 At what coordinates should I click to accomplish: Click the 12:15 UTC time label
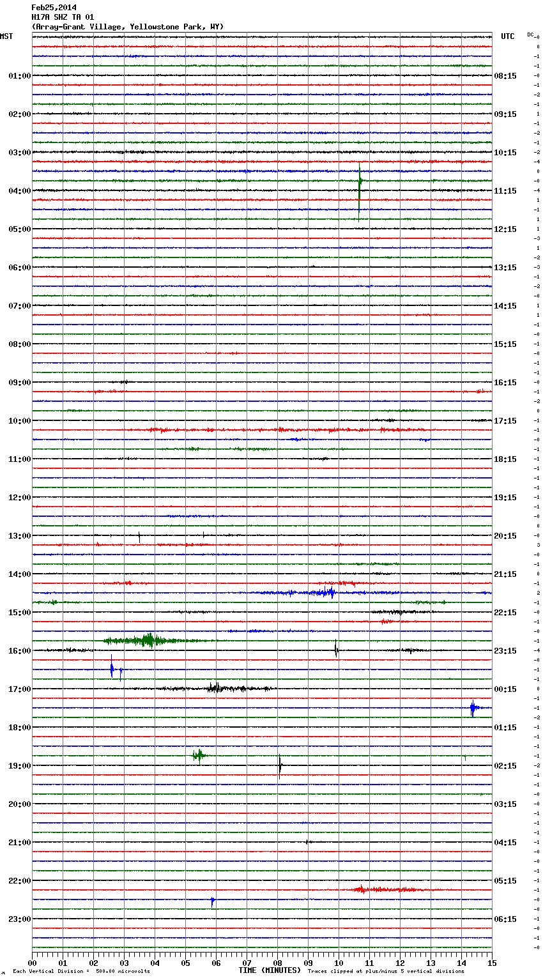(x=505, y=229)
